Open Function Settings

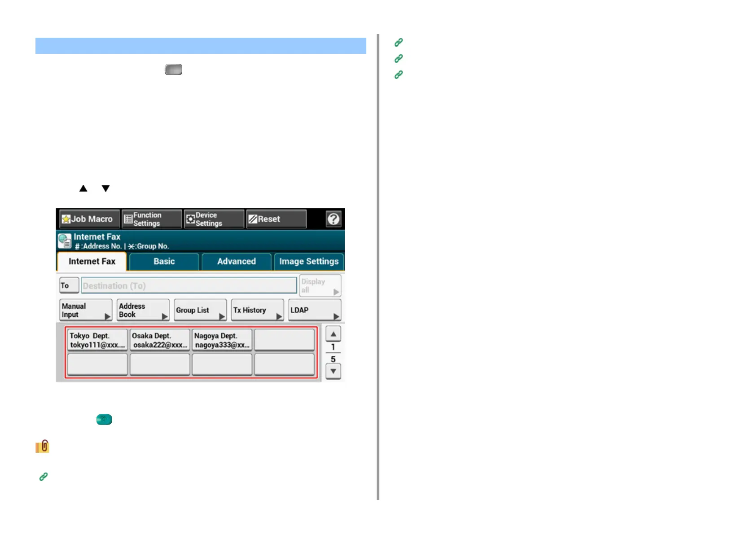(x=152, y=219)
